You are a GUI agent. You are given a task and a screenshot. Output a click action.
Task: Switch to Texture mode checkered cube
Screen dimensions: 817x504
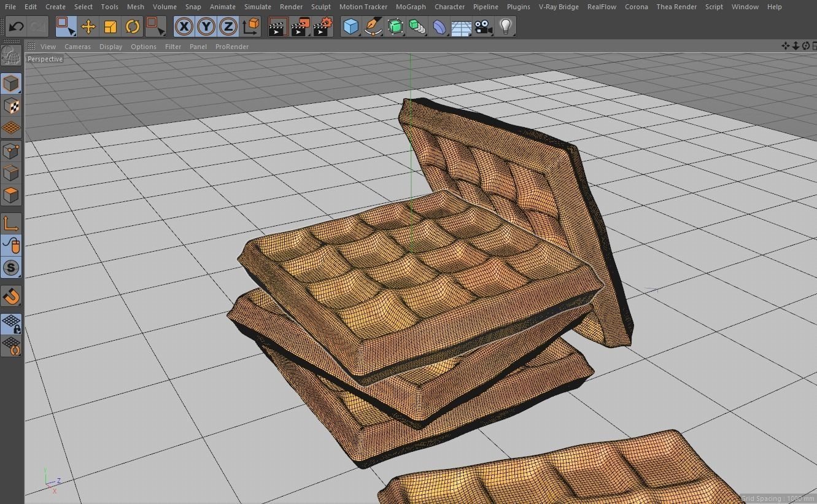click(x=11, y=106)
